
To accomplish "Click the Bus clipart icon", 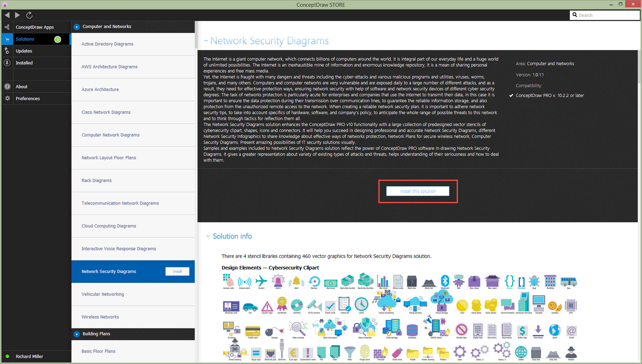I will [569, 281].
